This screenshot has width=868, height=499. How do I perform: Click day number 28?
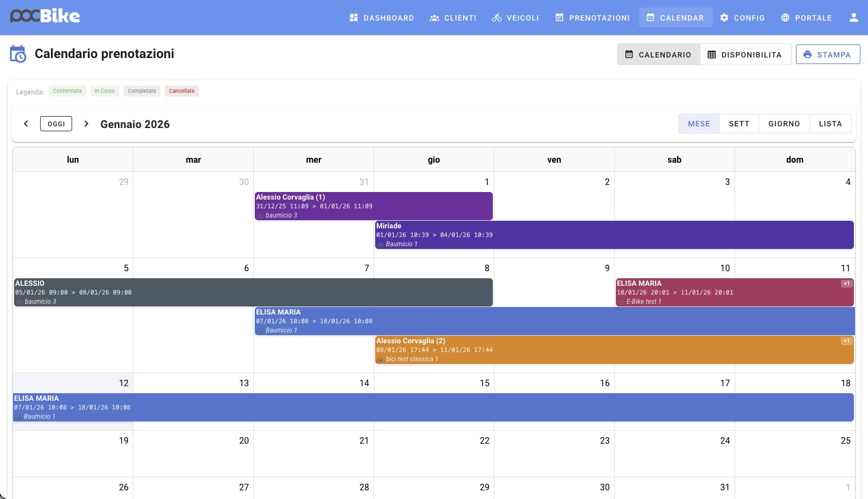[364, 487]
